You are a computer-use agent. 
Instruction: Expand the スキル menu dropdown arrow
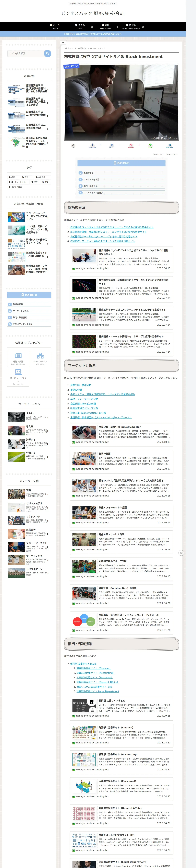click(x=92, y=27)
